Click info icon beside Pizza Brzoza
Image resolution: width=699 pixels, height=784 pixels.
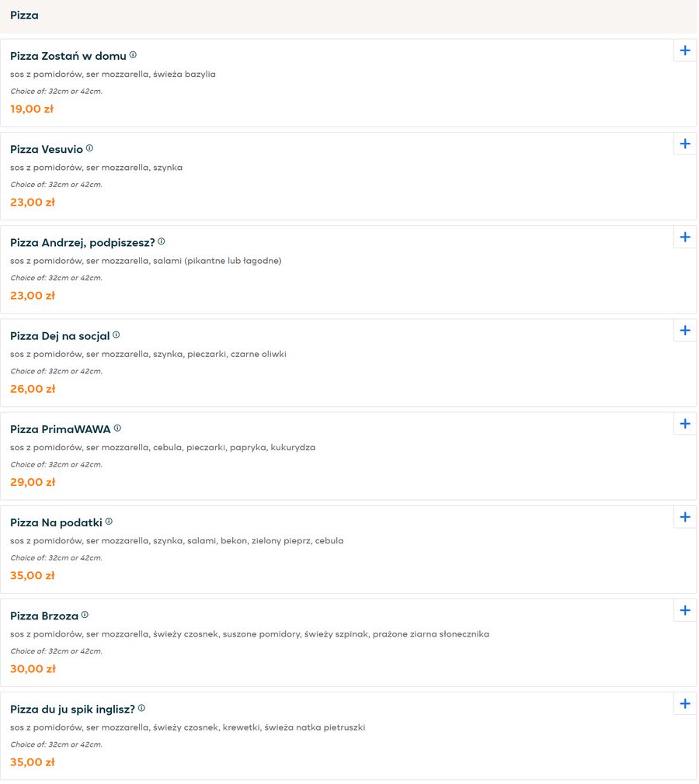(85, 615)
